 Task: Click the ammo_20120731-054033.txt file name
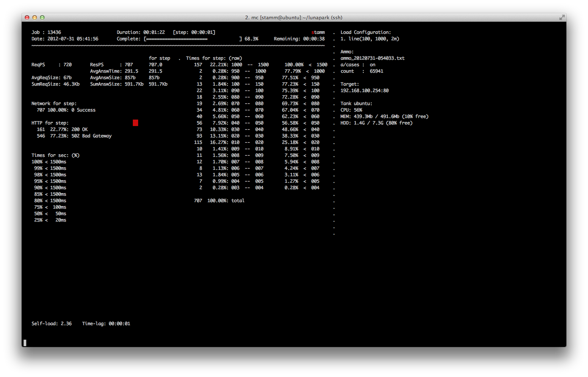tap(372, 58)
